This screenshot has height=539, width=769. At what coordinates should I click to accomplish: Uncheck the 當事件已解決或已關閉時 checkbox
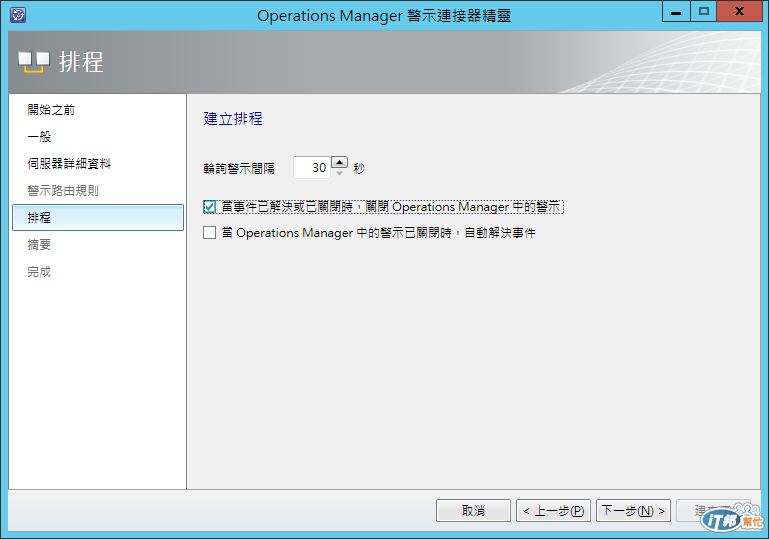(x=209, y=207)
